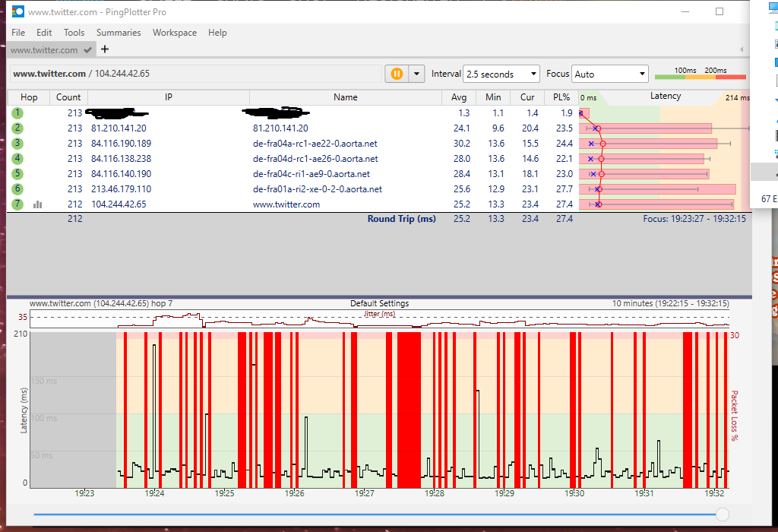
Task: Click the PingPlotter app icon in title bar
Action: pyautogui.click(x=17, y=12)
